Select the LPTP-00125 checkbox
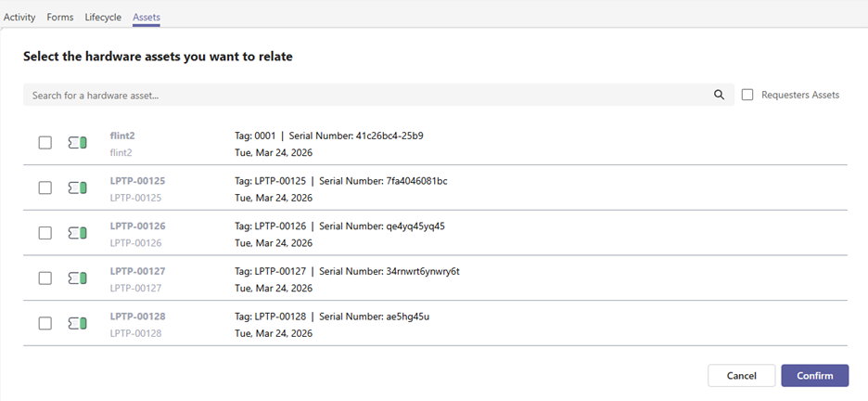This screenshot has width=868, height=401. pos(45,188)
